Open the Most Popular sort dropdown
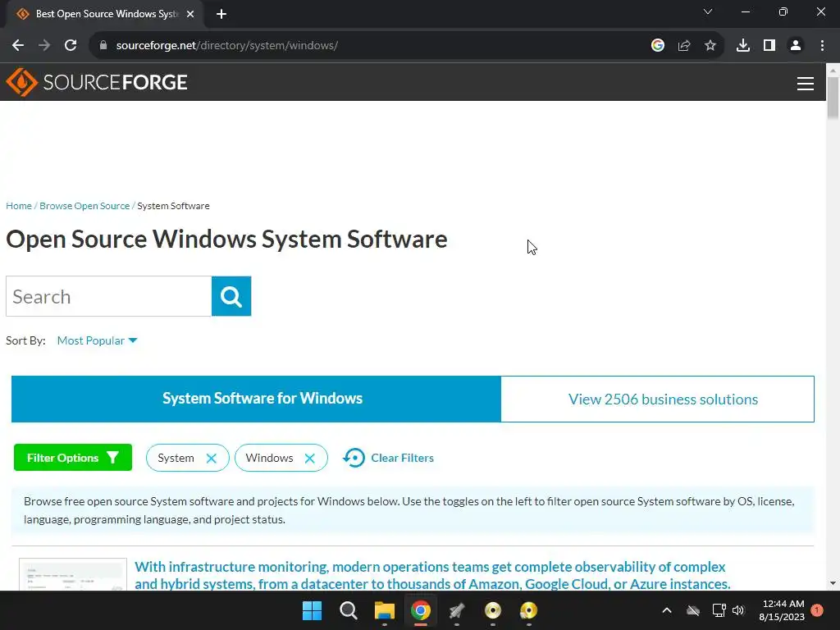Viewport: 840px width, 630px height. point(97,340)
